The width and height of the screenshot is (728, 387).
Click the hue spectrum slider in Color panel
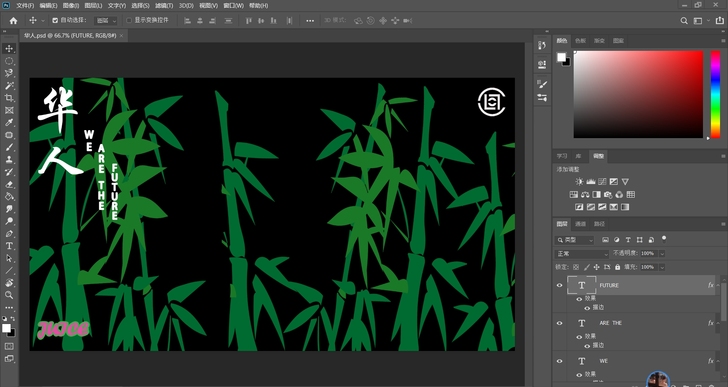pyautogui.click(x=715, y=94)
